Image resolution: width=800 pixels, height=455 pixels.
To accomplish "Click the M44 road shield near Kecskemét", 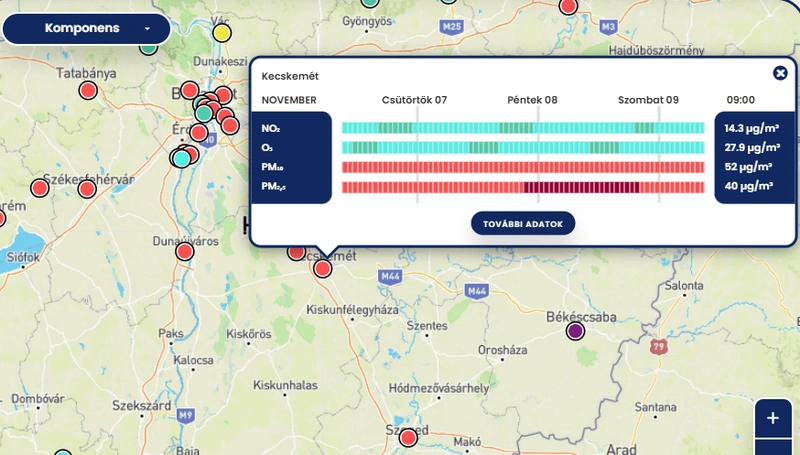I will [x=390, y=276].
